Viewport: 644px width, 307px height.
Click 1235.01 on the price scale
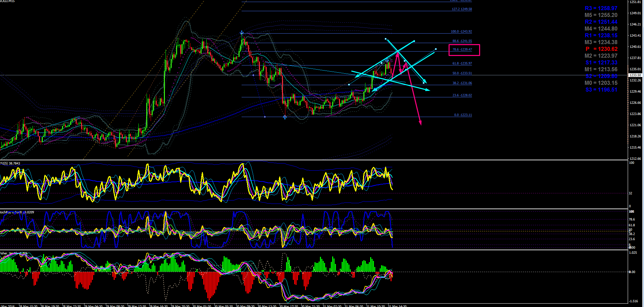(635, 69)
